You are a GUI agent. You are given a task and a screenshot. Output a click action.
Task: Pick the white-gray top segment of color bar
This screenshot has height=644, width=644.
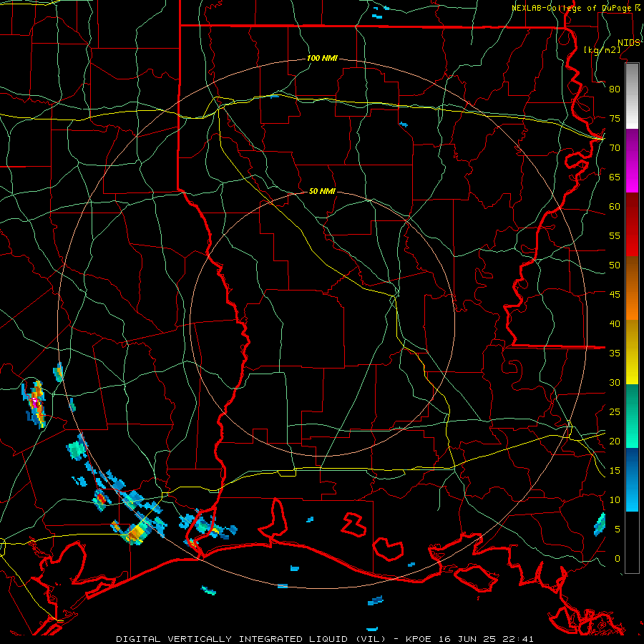[x=632, y=96]
